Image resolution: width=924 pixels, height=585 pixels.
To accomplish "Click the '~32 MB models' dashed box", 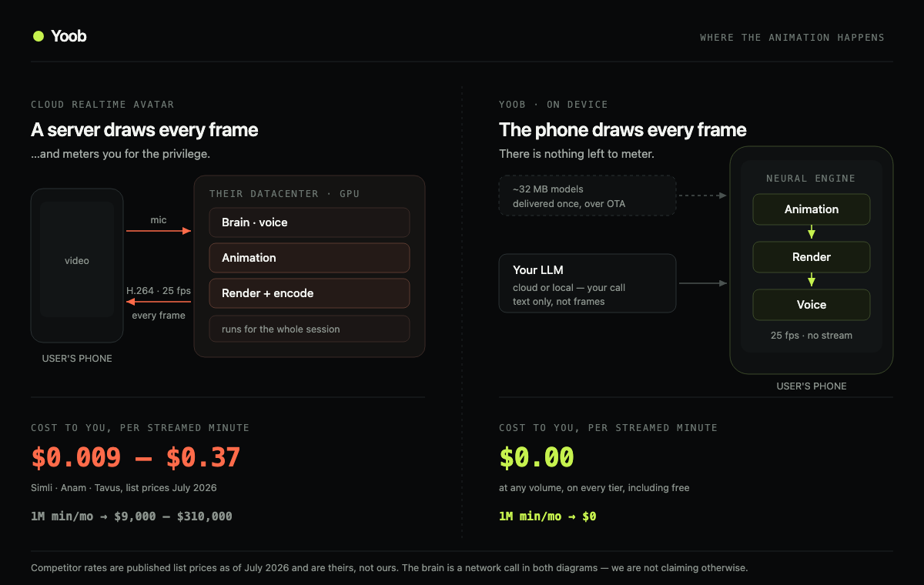I will coord(588,196).
